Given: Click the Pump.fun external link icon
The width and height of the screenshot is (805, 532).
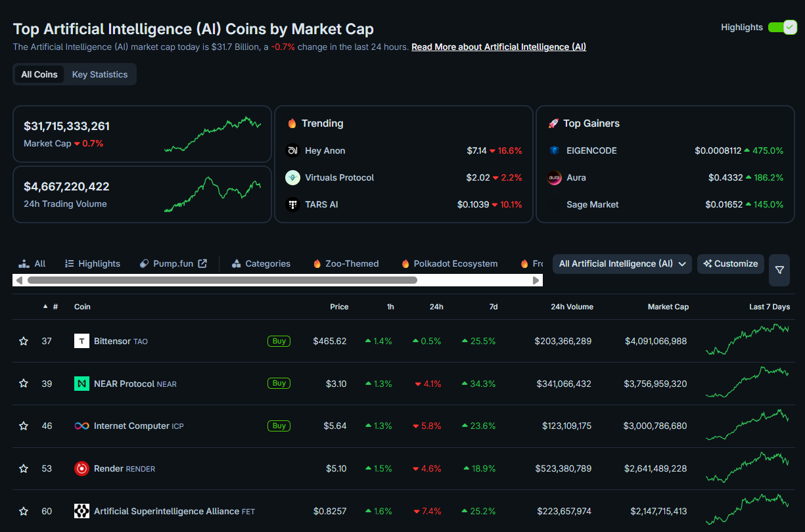Looking at the screenshot, I should point(202,263).
